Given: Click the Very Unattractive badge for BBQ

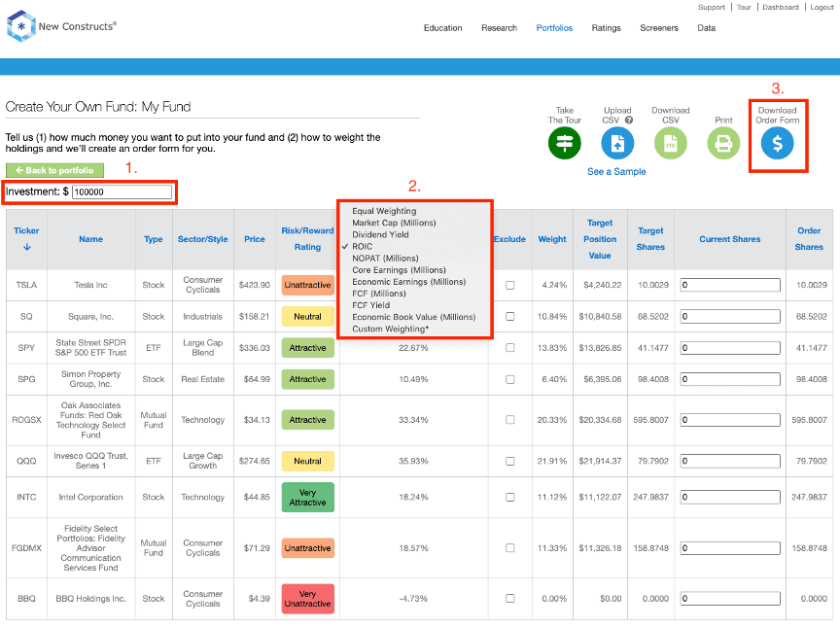Looking at the screenshot, I should [307, 599].
